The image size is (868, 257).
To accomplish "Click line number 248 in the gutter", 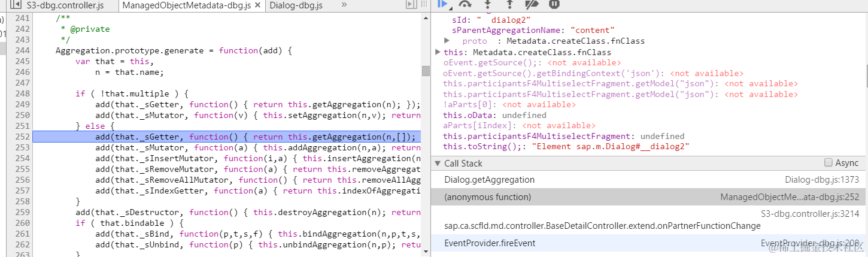I will tap(22, 93).
